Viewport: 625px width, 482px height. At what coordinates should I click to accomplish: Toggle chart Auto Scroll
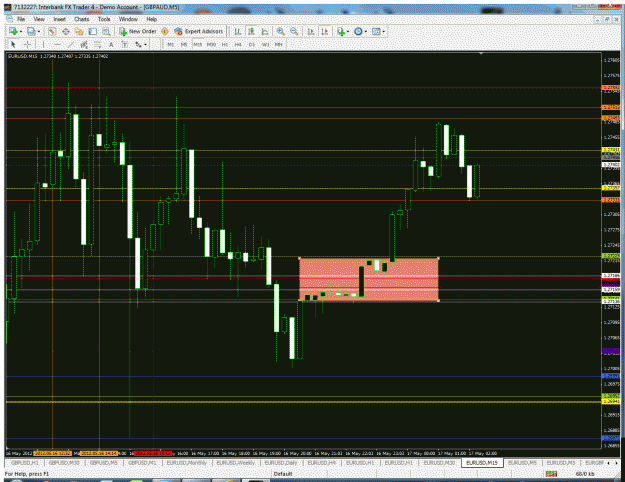pyautogui.click(x=311, y=31)
